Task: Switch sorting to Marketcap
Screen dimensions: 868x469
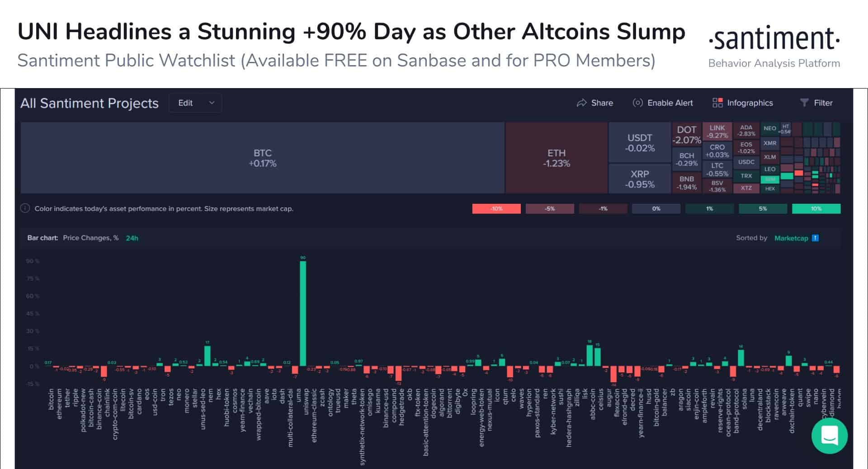Action: [x=792, y=238]
